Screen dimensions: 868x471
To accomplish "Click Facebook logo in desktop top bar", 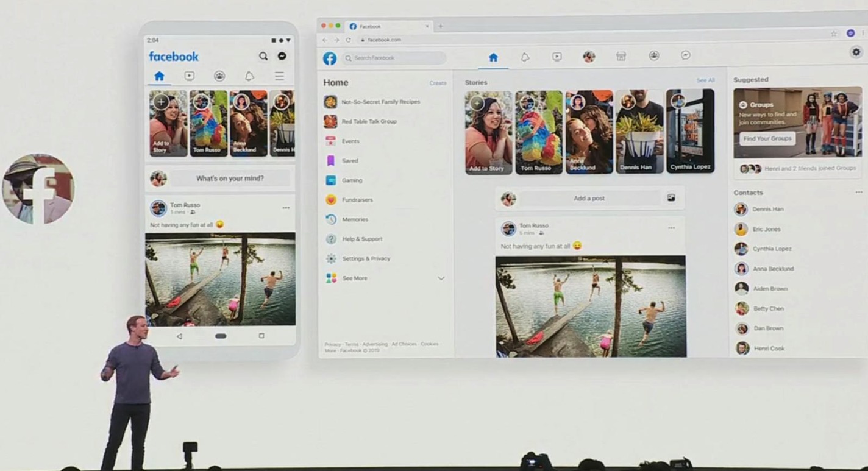I will [330, 58].
